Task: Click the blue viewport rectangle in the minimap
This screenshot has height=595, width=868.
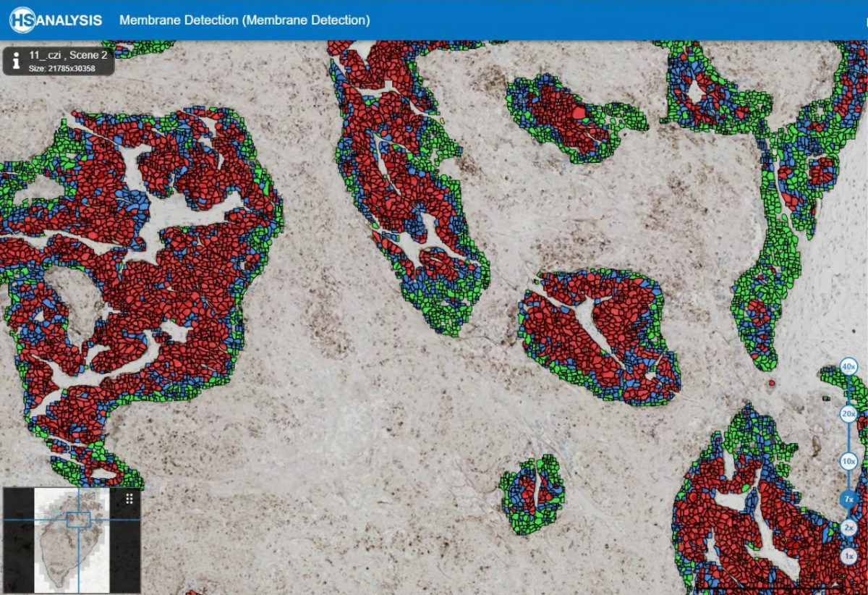Action: 78,519
